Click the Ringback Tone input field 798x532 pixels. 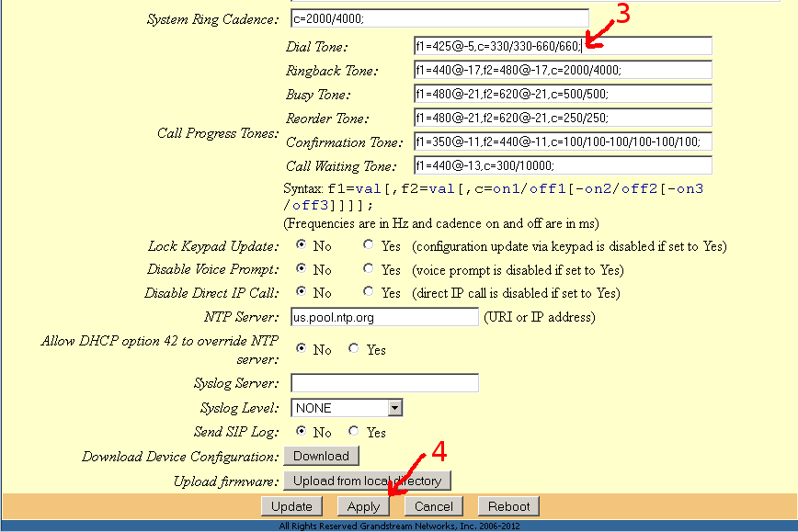(x=563, y=70)
